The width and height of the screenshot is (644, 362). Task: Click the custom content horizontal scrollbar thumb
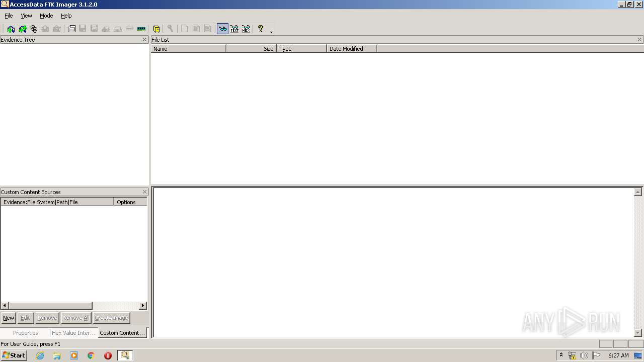coord(50,306)
